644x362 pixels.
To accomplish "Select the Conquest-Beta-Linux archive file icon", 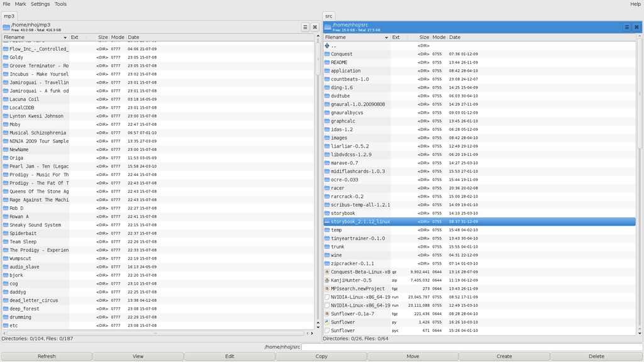I will 327,272.
